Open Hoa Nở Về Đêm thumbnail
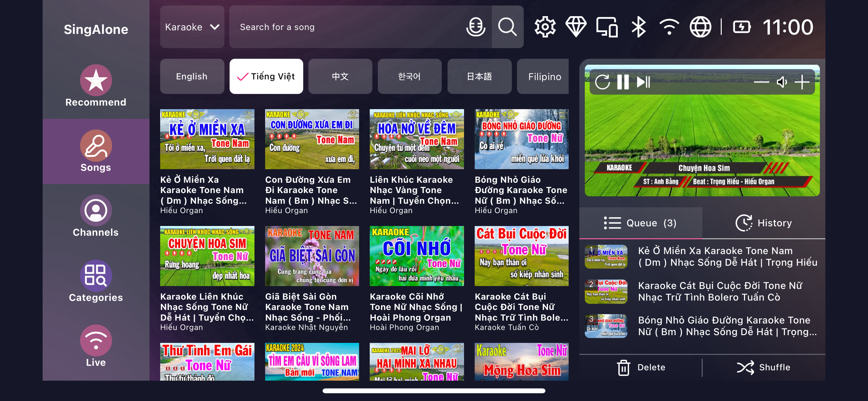This screenshot has width=868, height=401. point(417,139)
